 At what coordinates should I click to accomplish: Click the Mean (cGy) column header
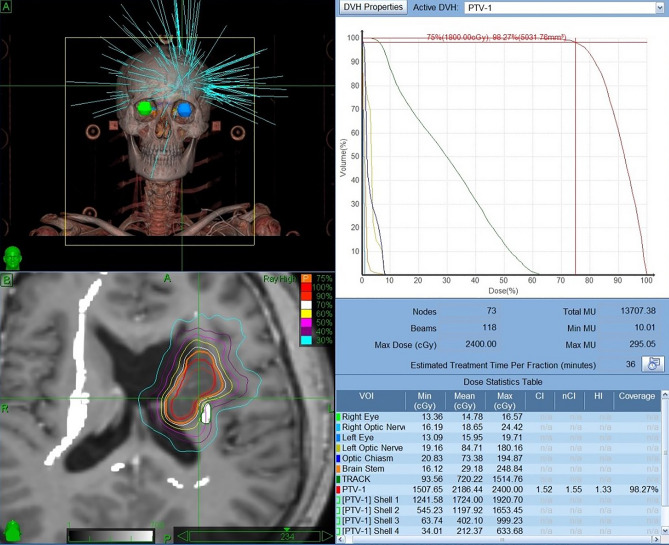tap(465, 401)
